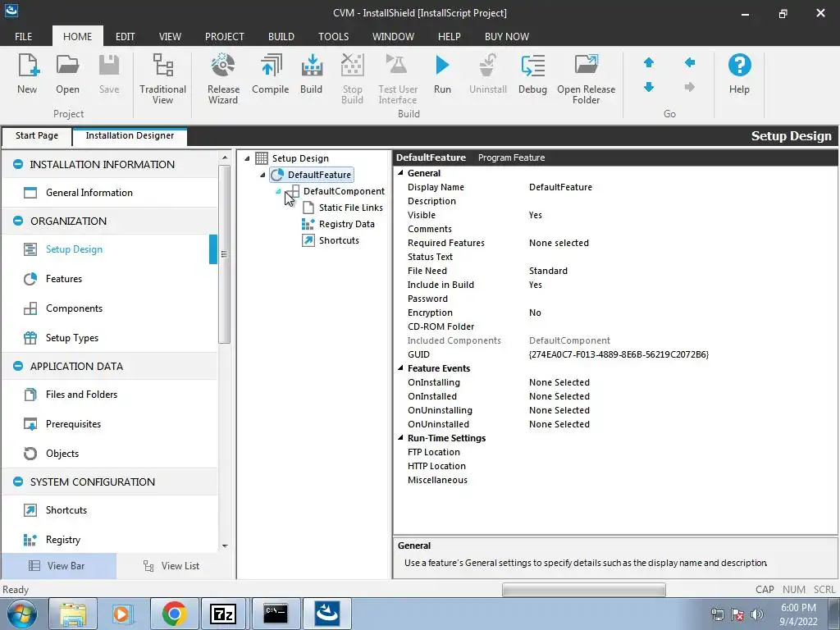Viewport: 840px width, 630px height.
Task: Click the Help question mark icon
Action: 739,74
